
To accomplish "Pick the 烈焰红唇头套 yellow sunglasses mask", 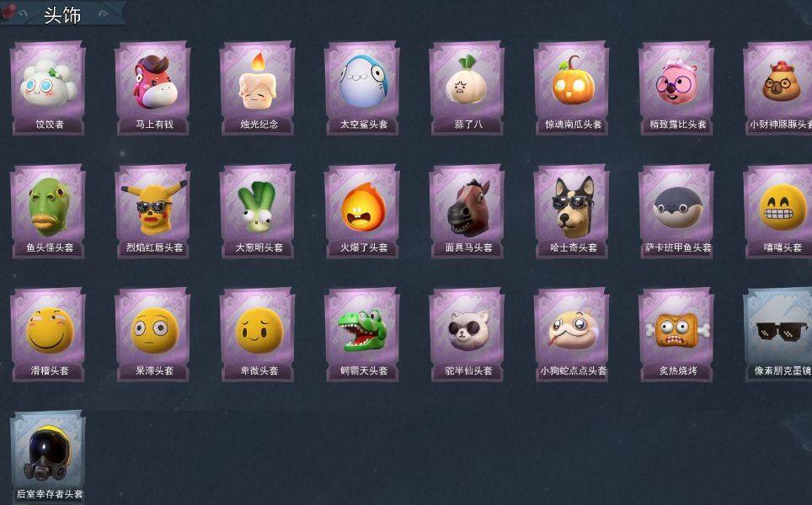I will pos(152,211).
